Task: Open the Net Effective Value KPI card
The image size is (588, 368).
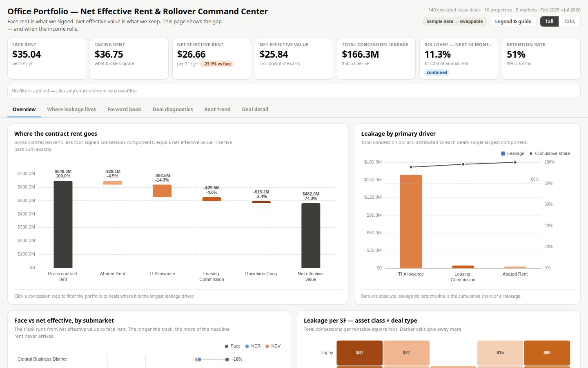Action: pos(294,58)
